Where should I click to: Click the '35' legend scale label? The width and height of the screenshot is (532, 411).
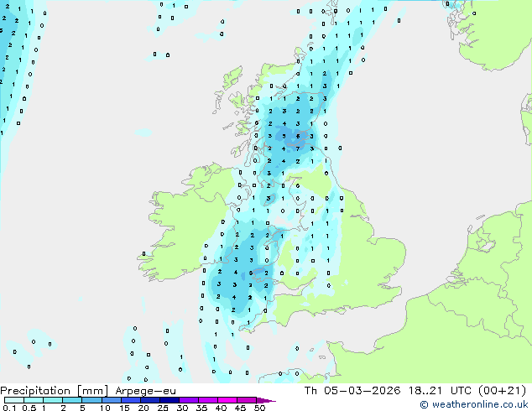[x=201, y=408]
